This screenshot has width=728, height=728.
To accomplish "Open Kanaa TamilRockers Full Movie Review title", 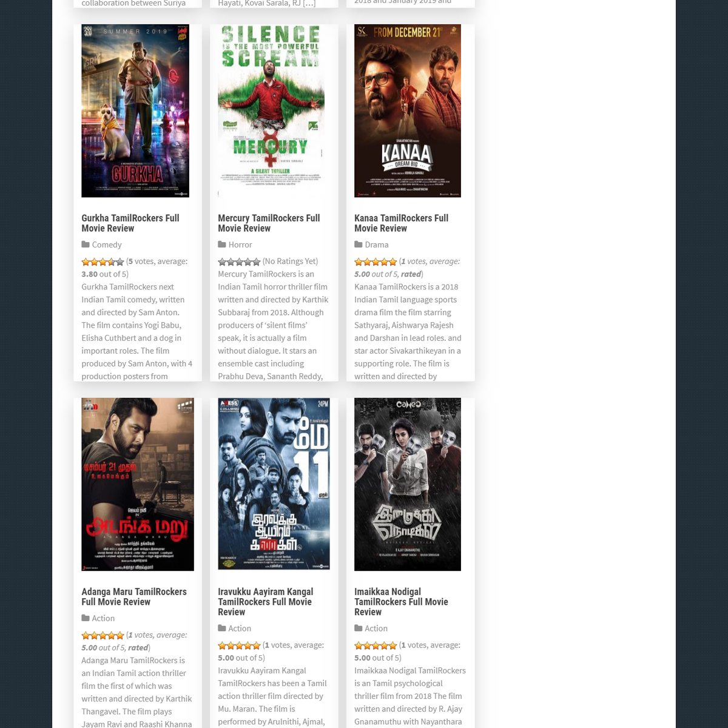I will click(x=401, y=223).
